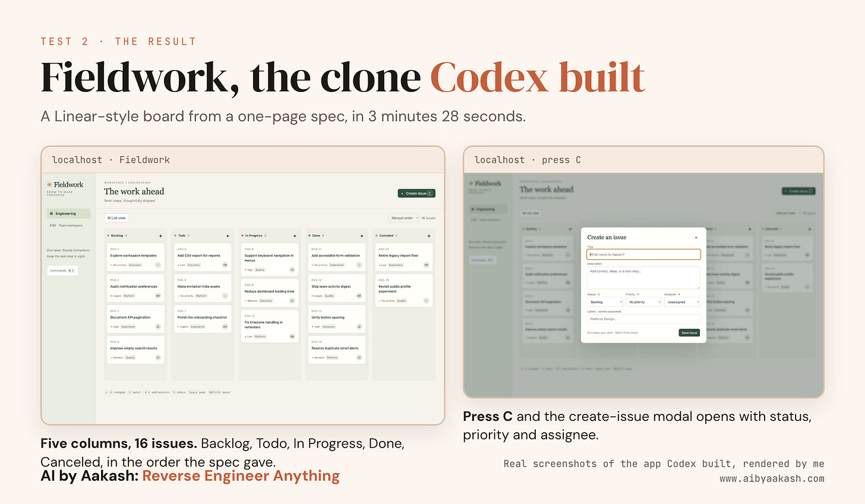865x504 pixels.
Task: Click LC avatar on Reduce dashboard loading time
Action: pos(292,300)
